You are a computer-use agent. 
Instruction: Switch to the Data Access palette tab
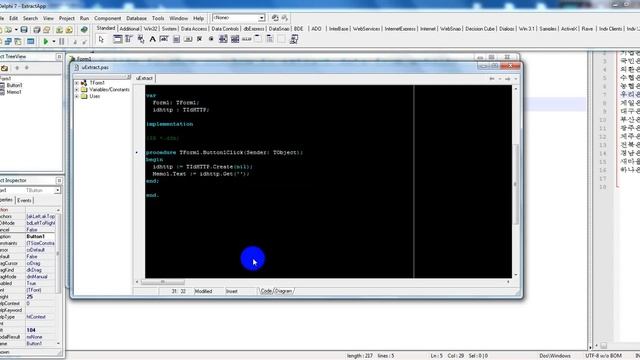point(194,29)
